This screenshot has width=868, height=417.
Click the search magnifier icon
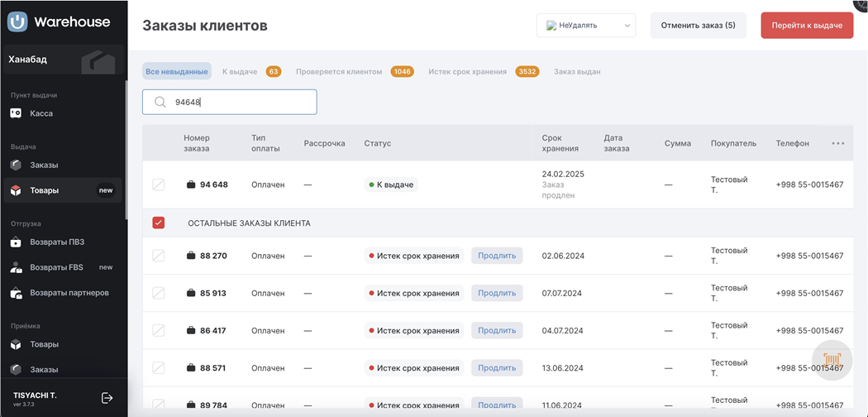[x=160, y=103]
